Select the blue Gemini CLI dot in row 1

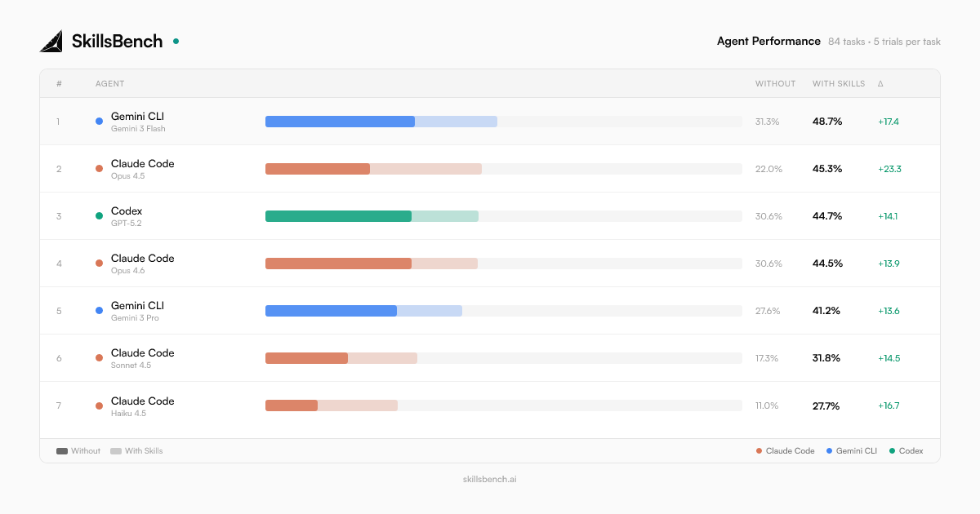[99, 121]
